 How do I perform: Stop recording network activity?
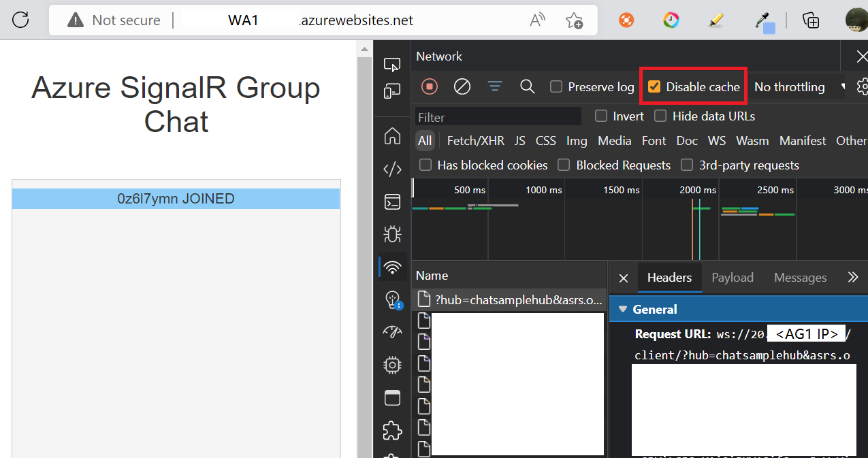429,86
